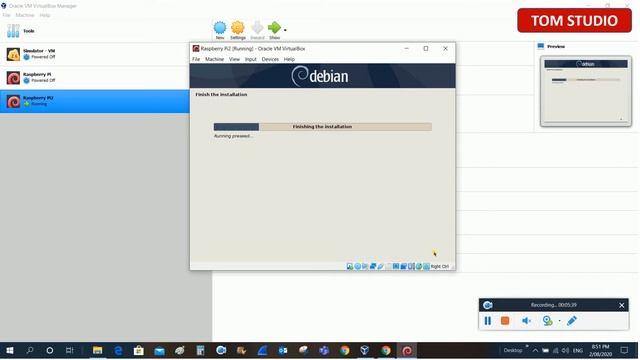The width and height of the screenshot is (640, 360).
Task: Switch to the VirtualBox cube taskbar icon
Action: pyautogui.click(x=365, y=351)
